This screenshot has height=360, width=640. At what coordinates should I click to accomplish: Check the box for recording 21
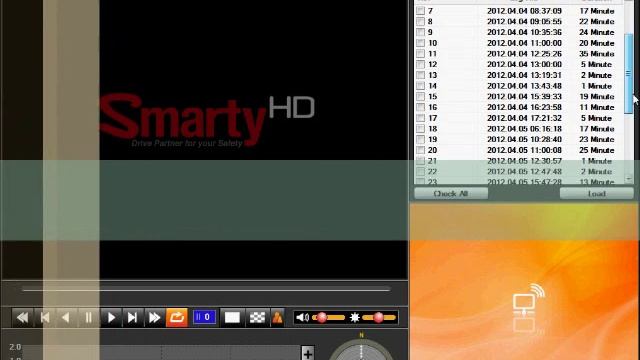[x=420, y=161]
